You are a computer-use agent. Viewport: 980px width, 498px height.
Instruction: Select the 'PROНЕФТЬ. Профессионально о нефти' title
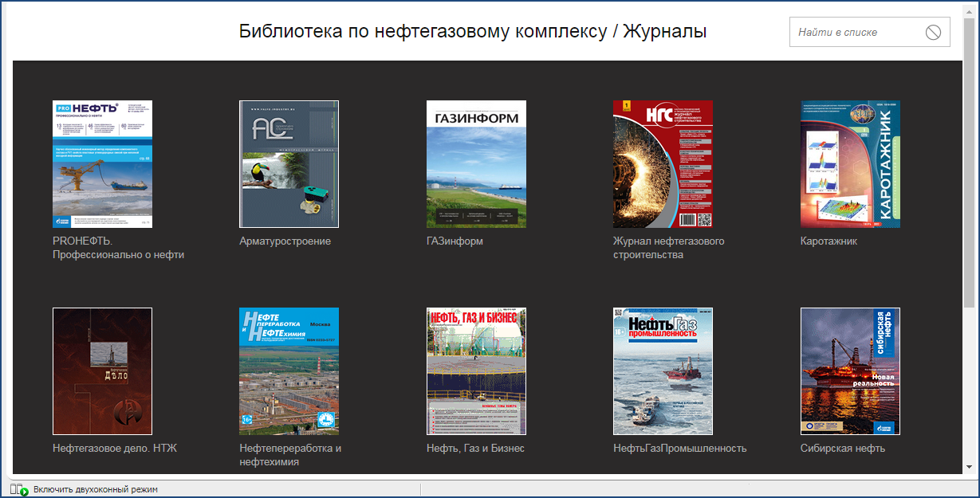pos(118,248)
